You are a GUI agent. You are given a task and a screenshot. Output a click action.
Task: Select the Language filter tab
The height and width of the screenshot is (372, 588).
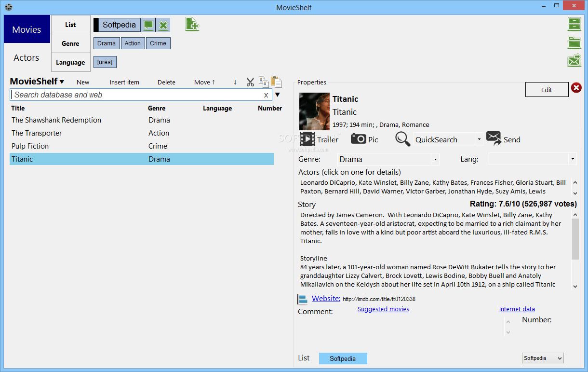pyautogui.click(x=70, y=62)
